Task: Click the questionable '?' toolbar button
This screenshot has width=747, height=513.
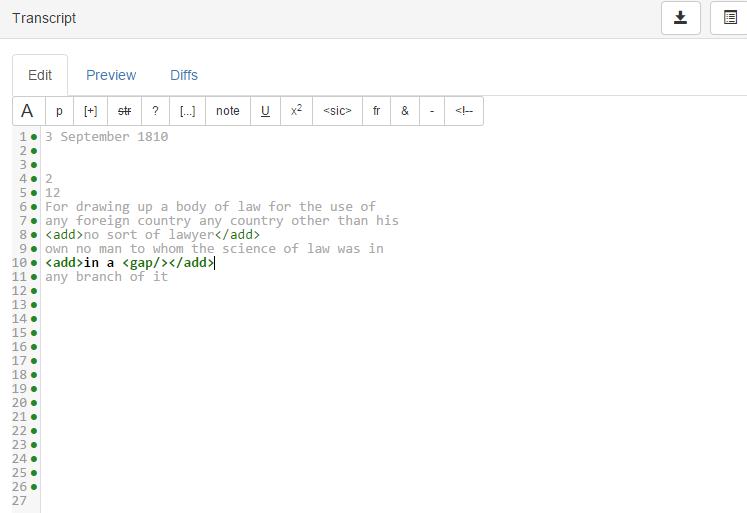Action: [x=155, y=111]
